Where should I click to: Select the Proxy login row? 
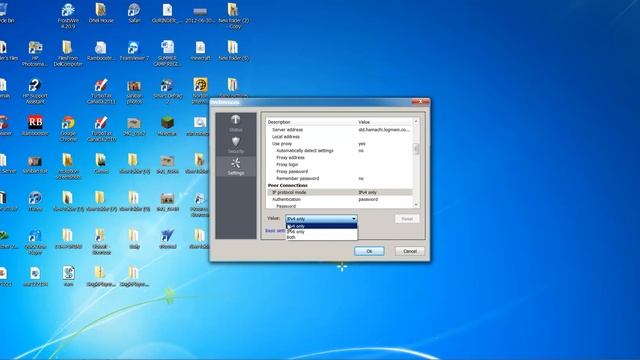tap(340, 164)
